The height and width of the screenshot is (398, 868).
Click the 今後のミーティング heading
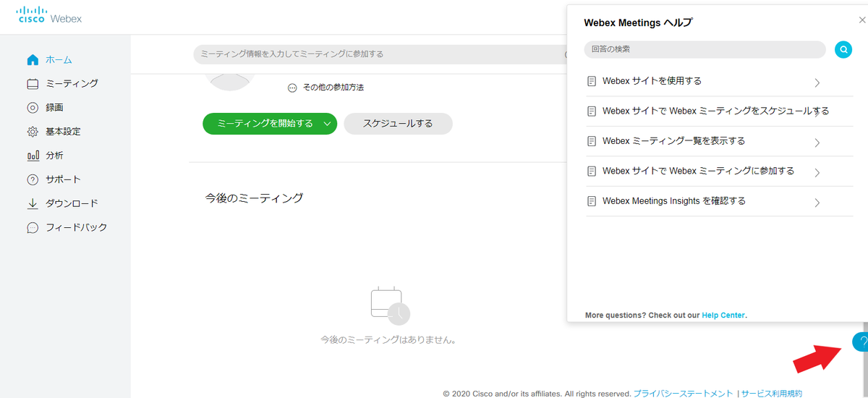point(254,198)
